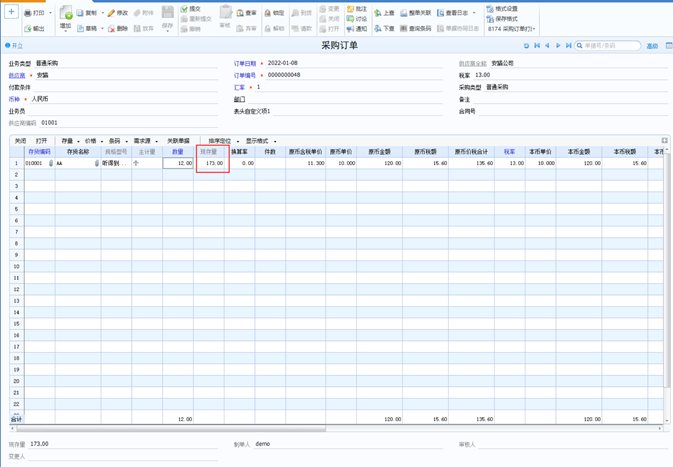Click the 单据号/条码 search box

coord(610,46)
